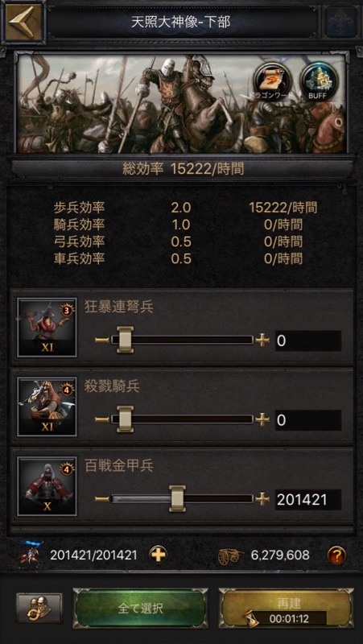Decrease 狂暴連弩兵 count with minus

(x=102, y=340)
